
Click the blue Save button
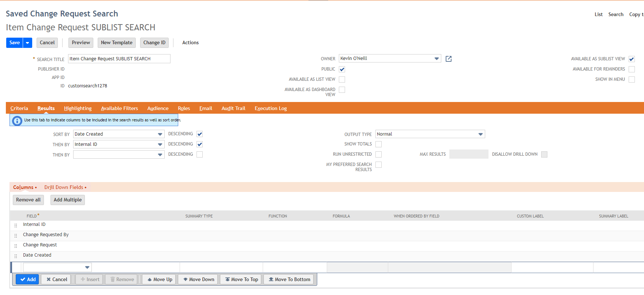(x=15, y=43)
